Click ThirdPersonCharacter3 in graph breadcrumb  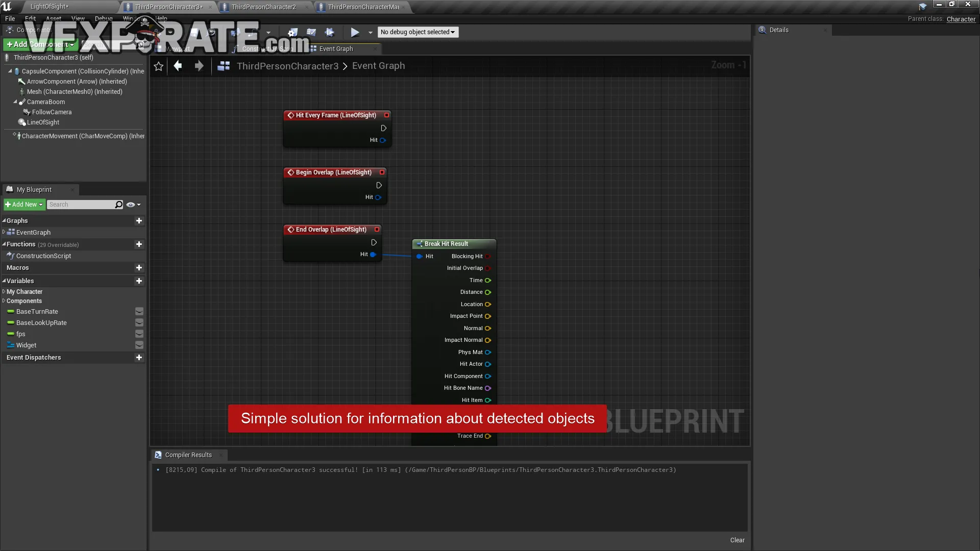(x=287, y=66)
